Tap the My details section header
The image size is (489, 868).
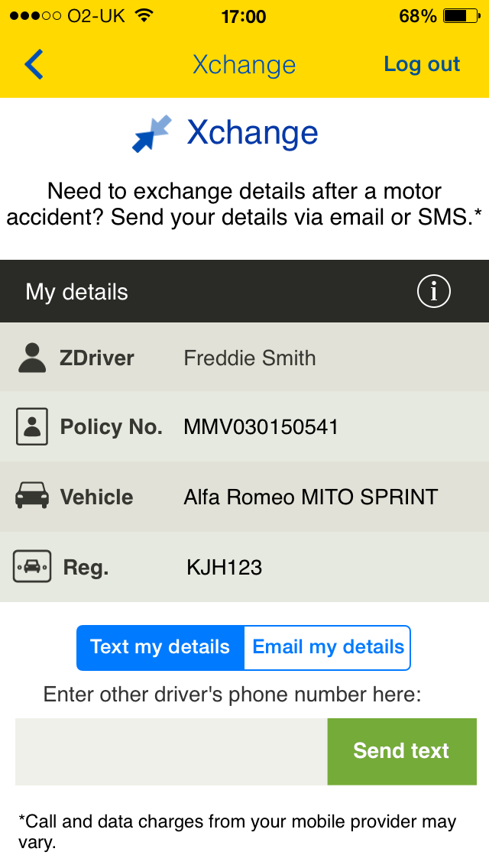tap(77, 292)
